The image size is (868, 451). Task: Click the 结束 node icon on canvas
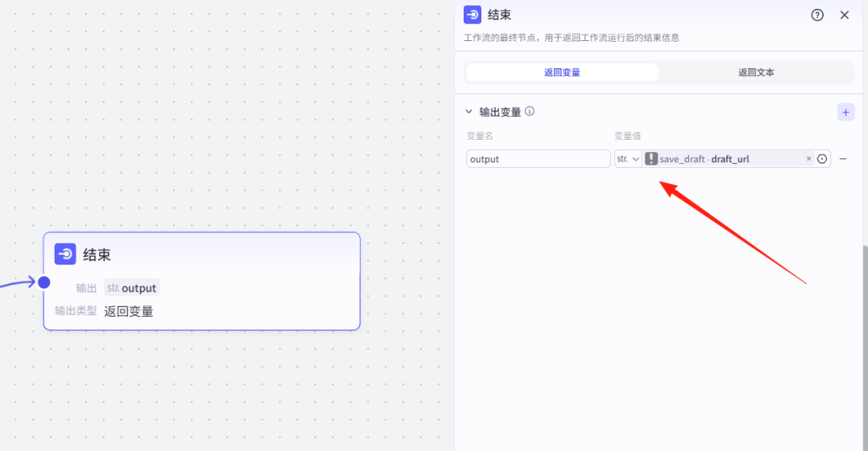point(65,254)
